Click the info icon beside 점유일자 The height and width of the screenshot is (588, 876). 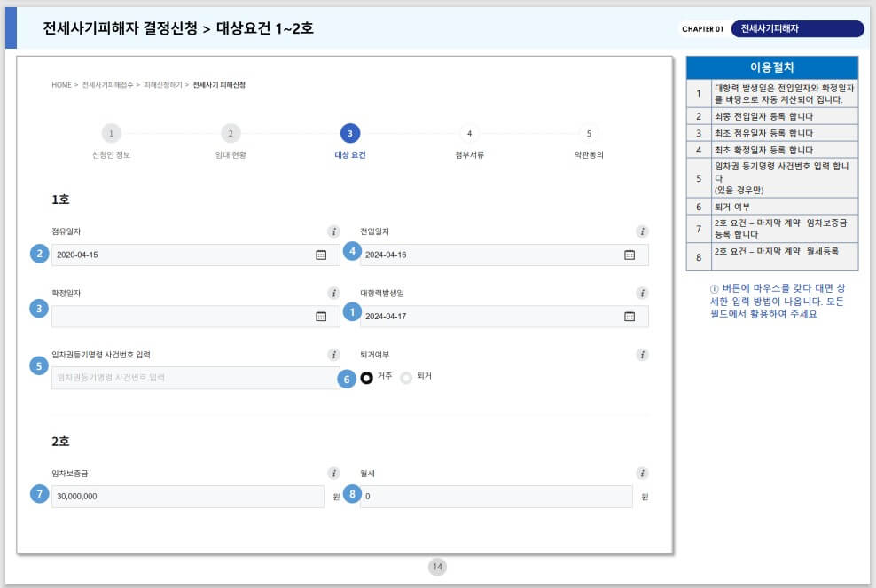(334, 231)
